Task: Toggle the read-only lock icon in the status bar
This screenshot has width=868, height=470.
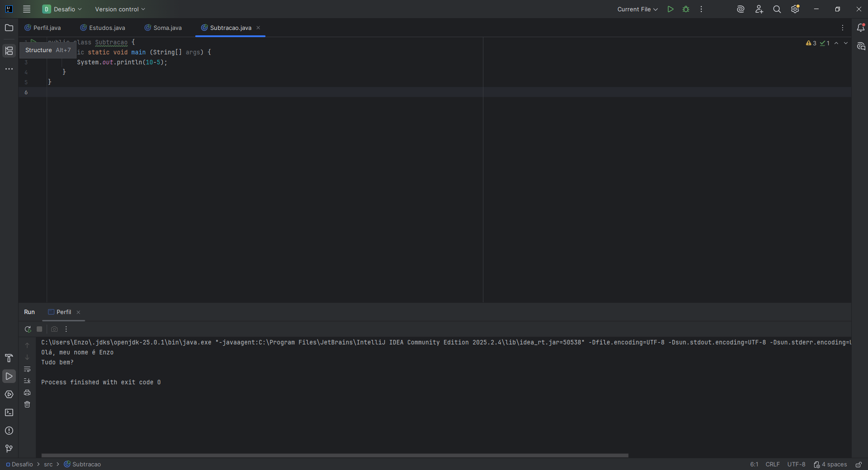Action: [858, 465]
